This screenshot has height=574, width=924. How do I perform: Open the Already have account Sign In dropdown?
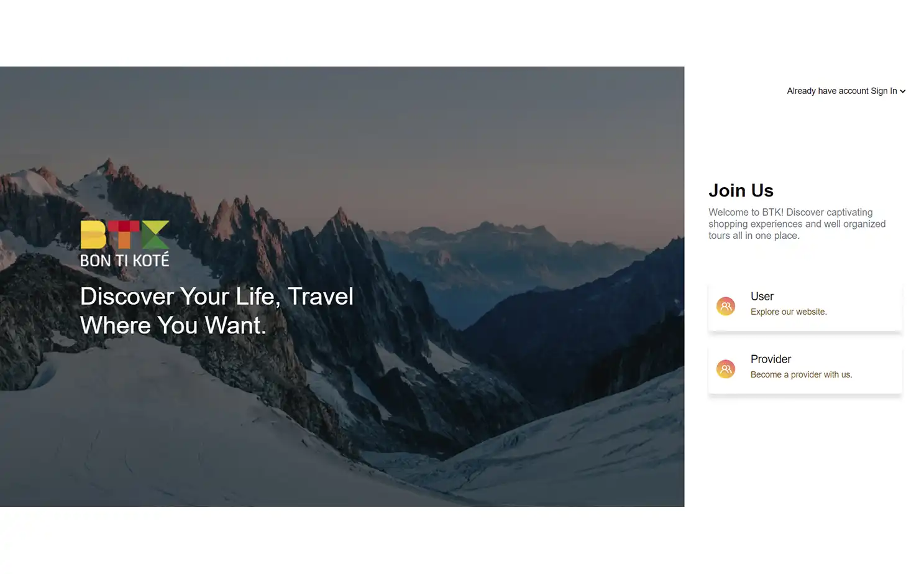(x=846, y=91)
